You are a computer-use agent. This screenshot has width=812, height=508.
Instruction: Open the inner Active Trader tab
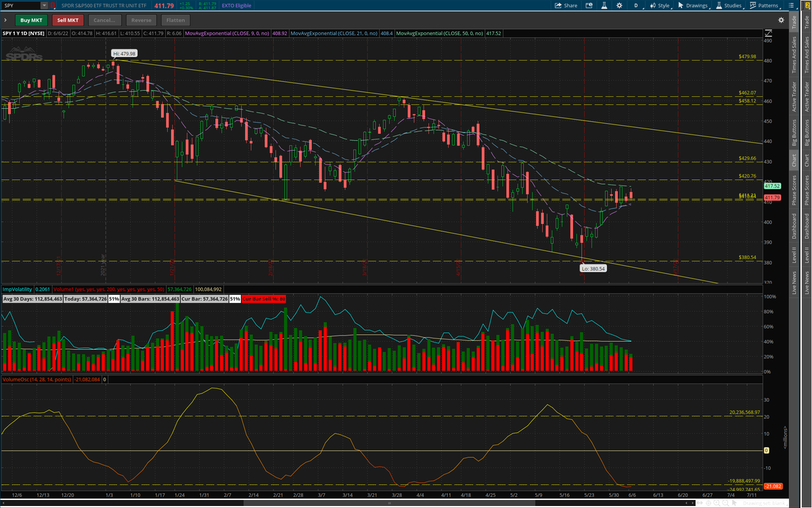point(795,97)
